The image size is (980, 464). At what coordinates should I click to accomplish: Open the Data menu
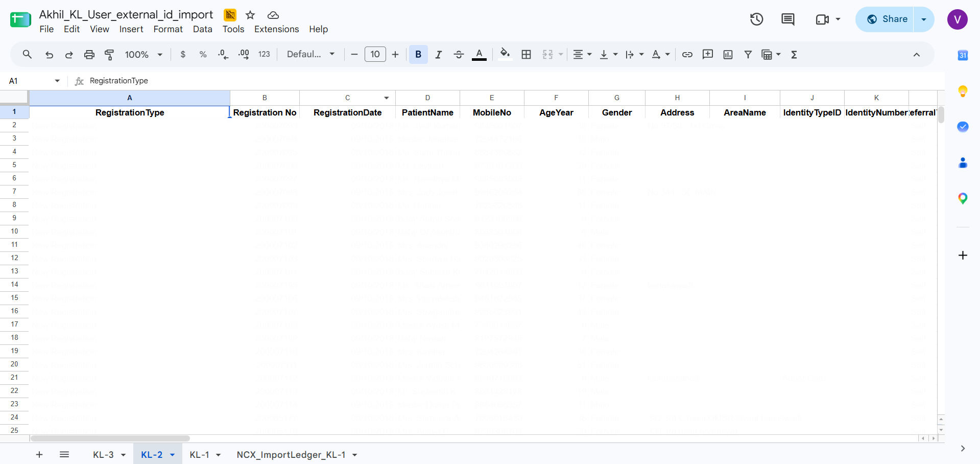tap(203, 29)
